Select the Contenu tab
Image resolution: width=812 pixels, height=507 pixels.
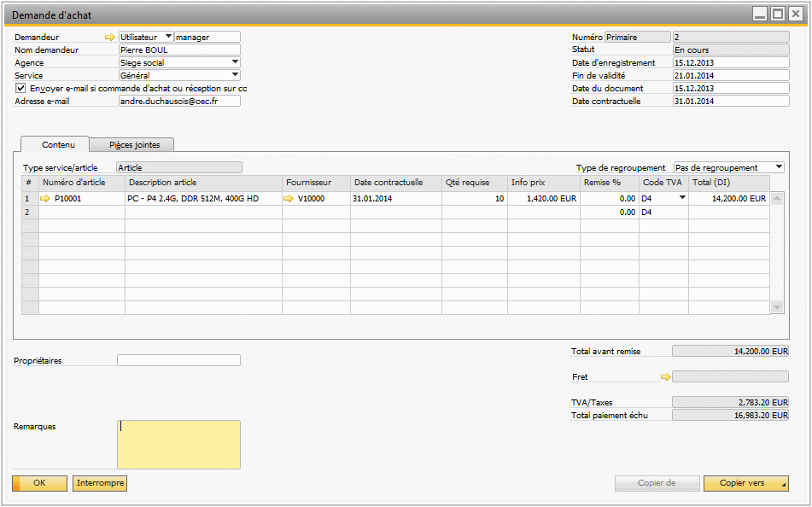tap(58, 144)
